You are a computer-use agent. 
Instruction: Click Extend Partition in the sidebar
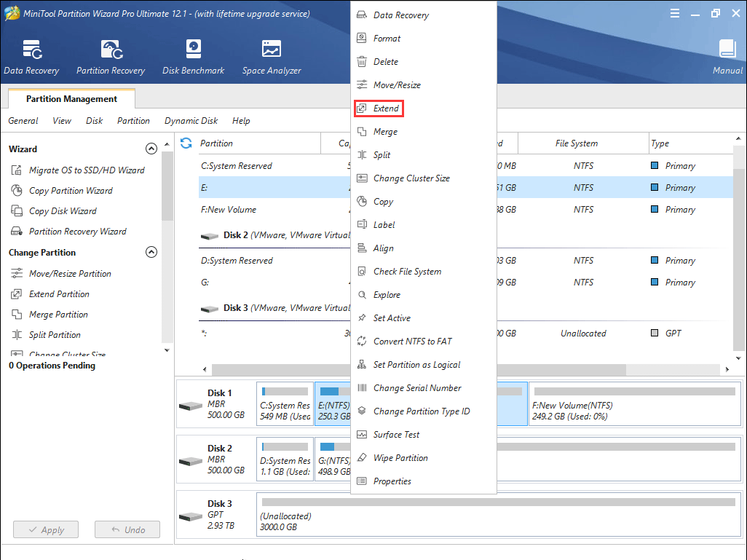[x=50, y=294]
